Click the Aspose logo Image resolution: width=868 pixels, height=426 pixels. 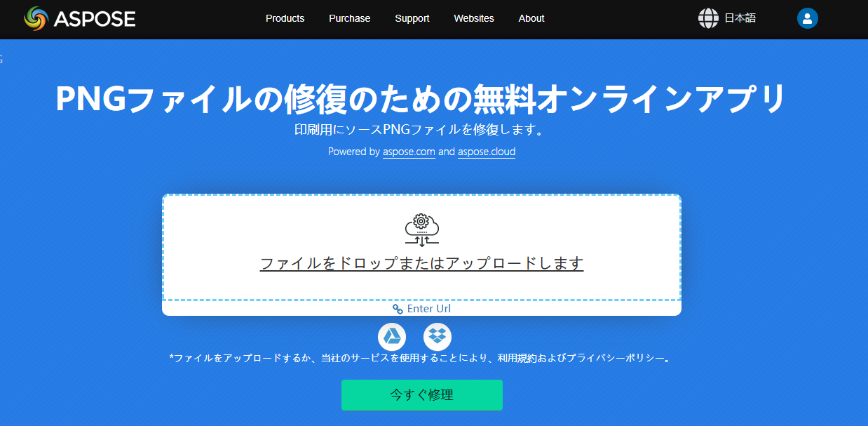pos(79,18)
